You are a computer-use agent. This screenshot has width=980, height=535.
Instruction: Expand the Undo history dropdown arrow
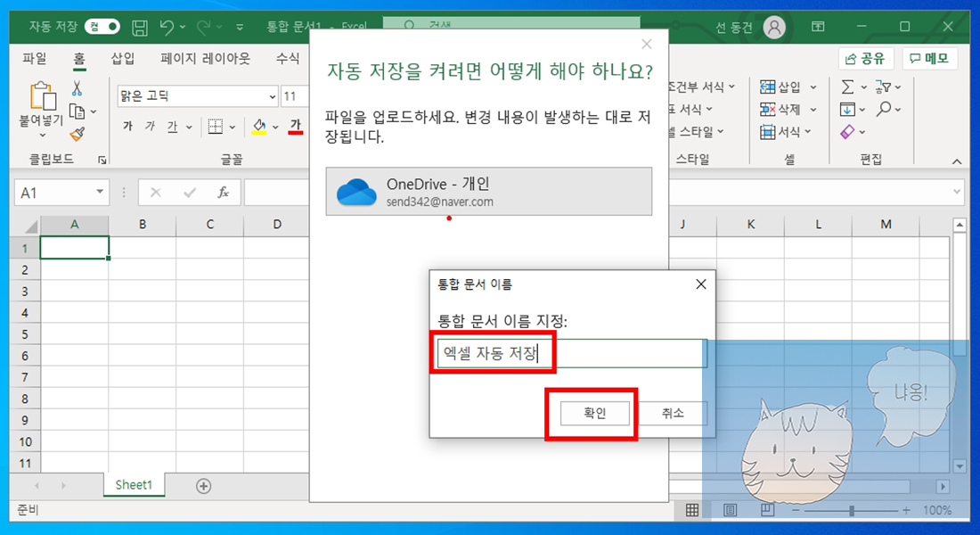tap(183, 27)
